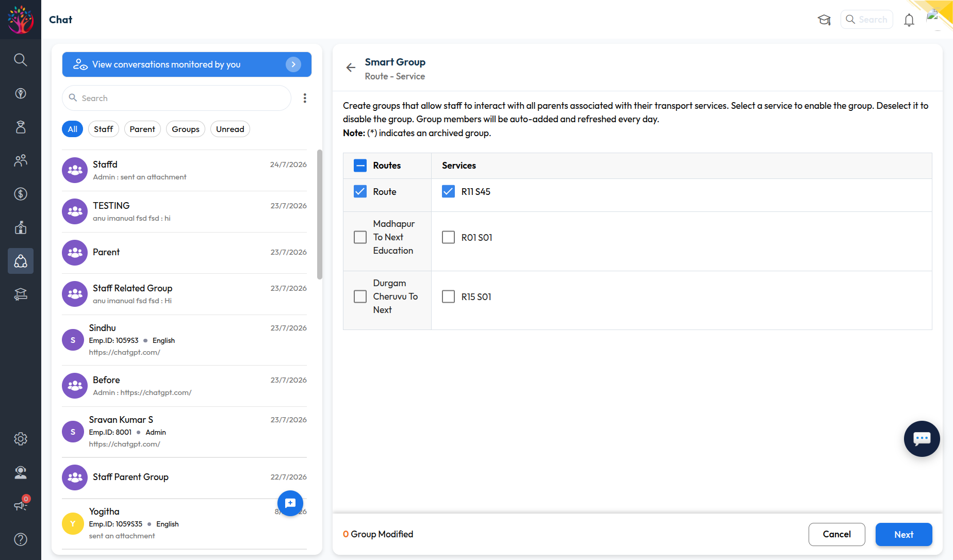Open the chat list three-dot menu
The height and width of the screenshot is (560, 953).
click(305, 98)
